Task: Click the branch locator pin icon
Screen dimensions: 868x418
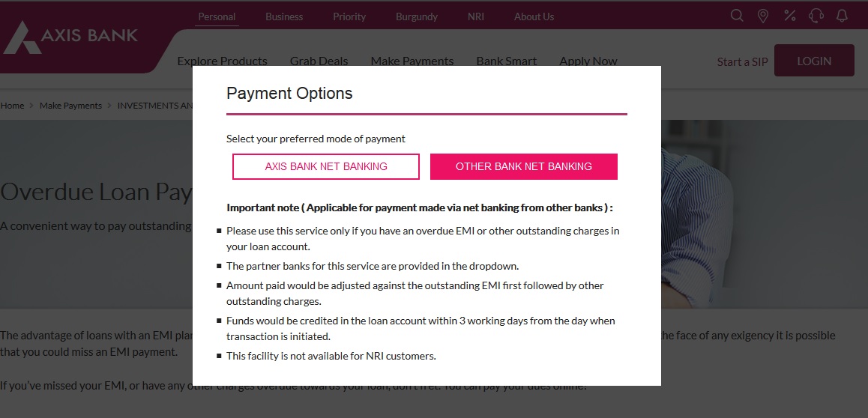Action: click(763, 16)
